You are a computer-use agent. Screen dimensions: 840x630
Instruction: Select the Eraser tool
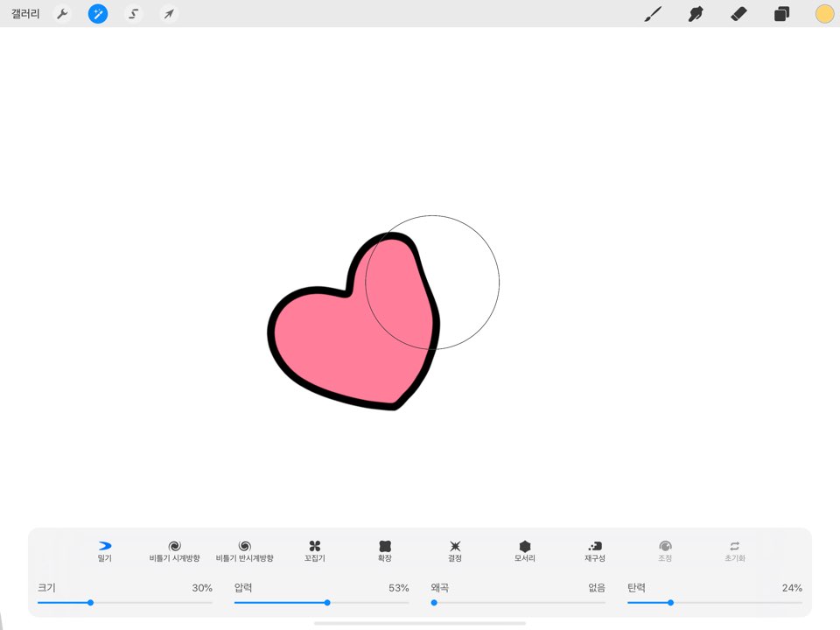coord(738,14)
